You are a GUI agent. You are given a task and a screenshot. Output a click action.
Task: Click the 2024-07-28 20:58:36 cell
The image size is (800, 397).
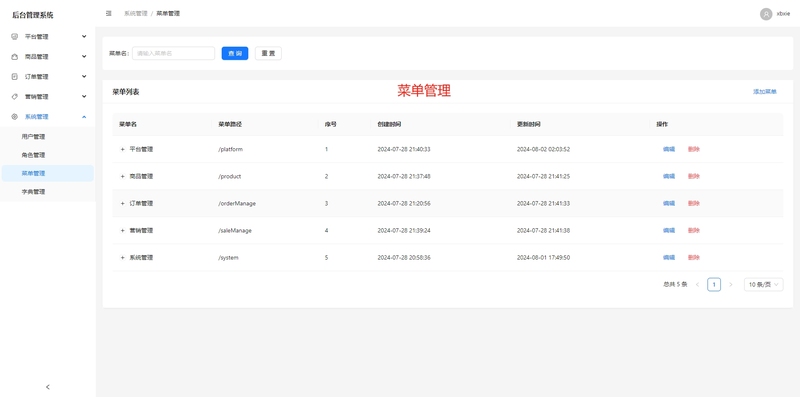click(x=404, y=258)
